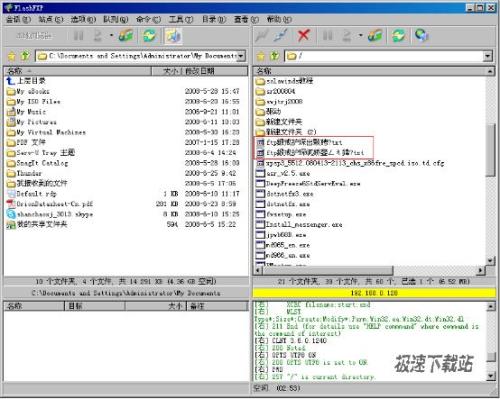Select the dotnetfx3.exe remote file
The height and width of the screenshot is (399, 500).
pos(285,194)
